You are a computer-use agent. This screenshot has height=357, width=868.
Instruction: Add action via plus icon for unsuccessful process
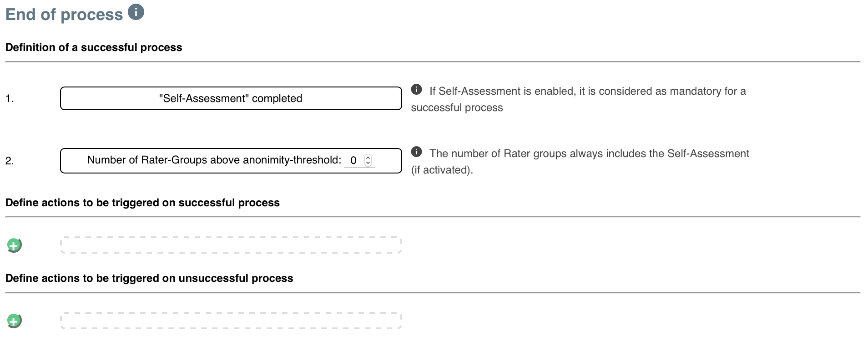click(14, 321)
